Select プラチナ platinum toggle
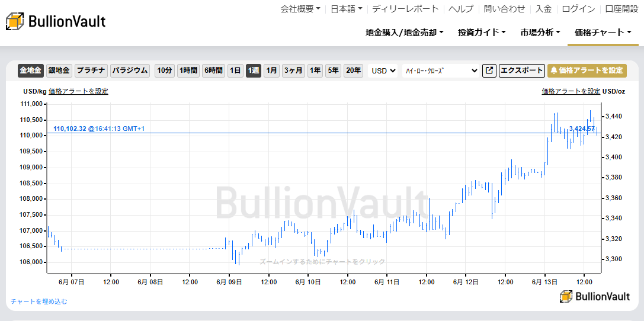Viewport: 644px width, 321px height. (x=91, y=70)
